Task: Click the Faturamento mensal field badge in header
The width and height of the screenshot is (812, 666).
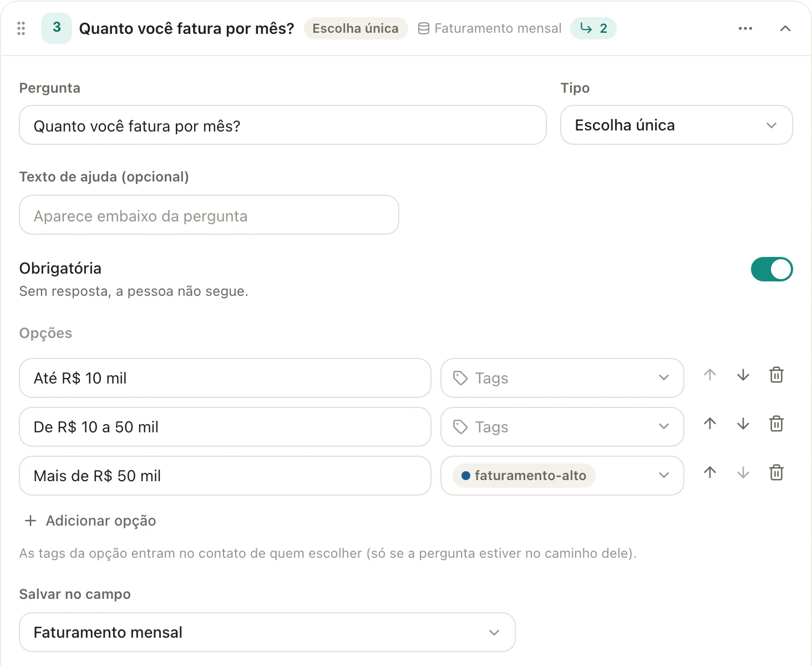Action: click(490, 28)
